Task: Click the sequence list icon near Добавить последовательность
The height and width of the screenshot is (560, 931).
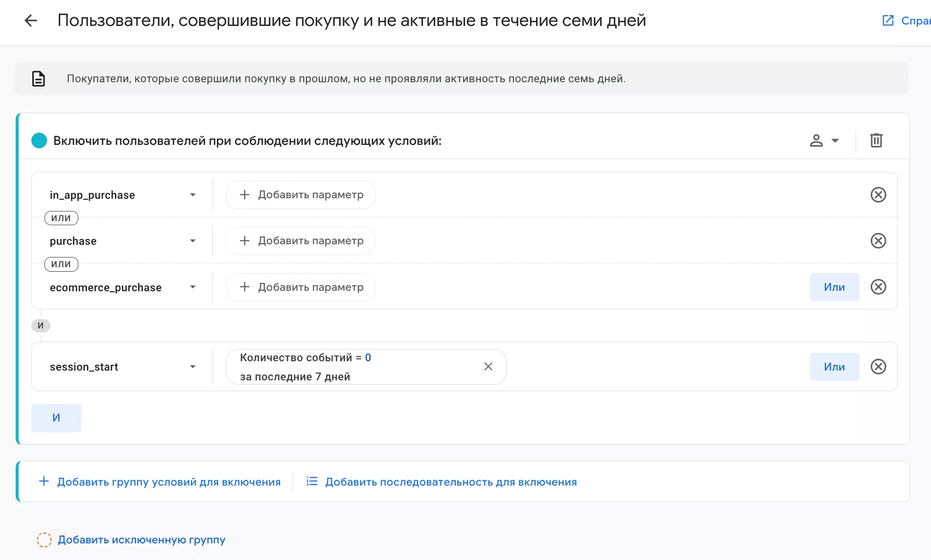Action: (x=312, y=481)
